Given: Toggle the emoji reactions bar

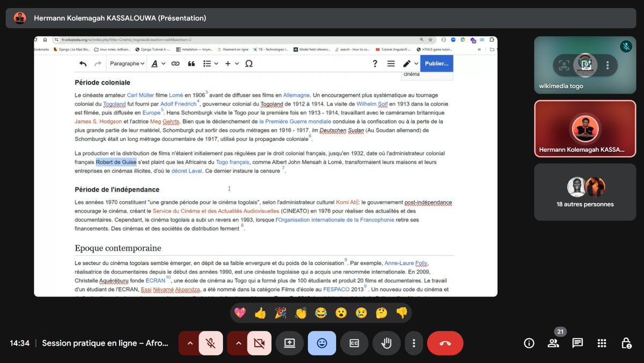Looking at the screenshot, I should (322, 343).
